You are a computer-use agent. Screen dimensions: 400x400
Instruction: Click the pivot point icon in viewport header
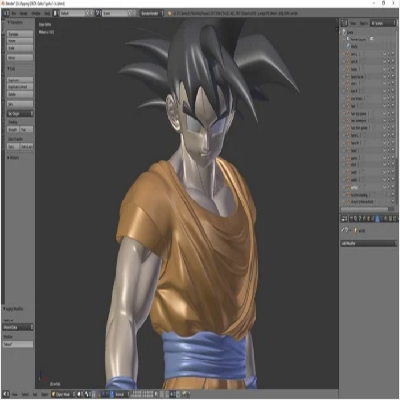click(x=87, y=394)
